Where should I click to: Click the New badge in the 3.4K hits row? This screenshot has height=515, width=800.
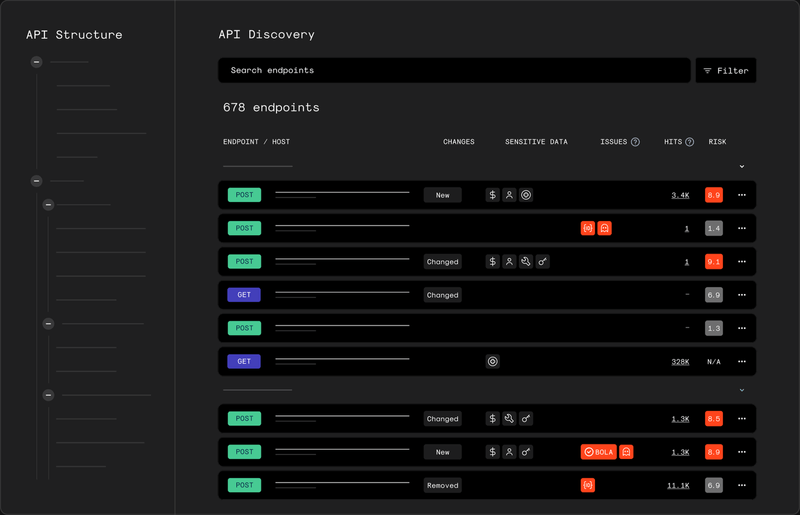tap(442, 195)
